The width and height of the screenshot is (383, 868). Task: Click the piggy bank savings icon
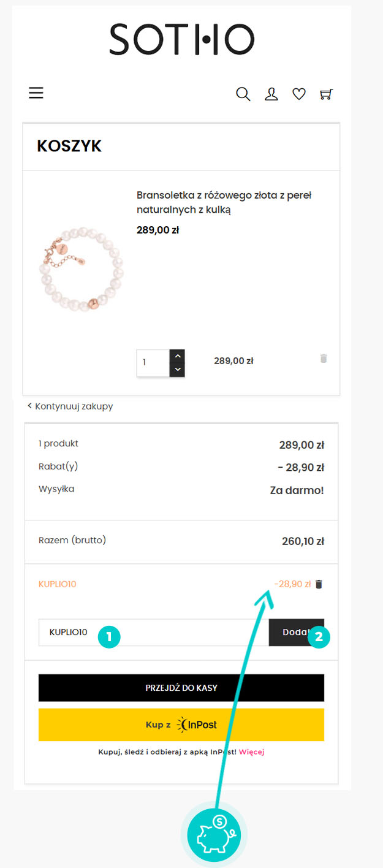(214, 834)
